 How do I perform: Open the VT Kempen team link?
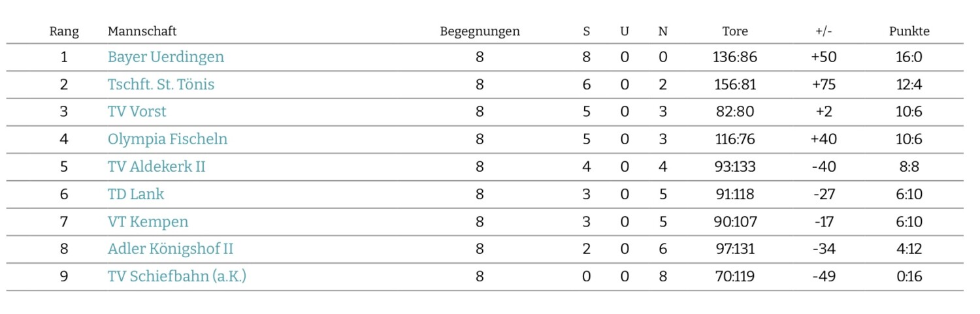point(148,222)
